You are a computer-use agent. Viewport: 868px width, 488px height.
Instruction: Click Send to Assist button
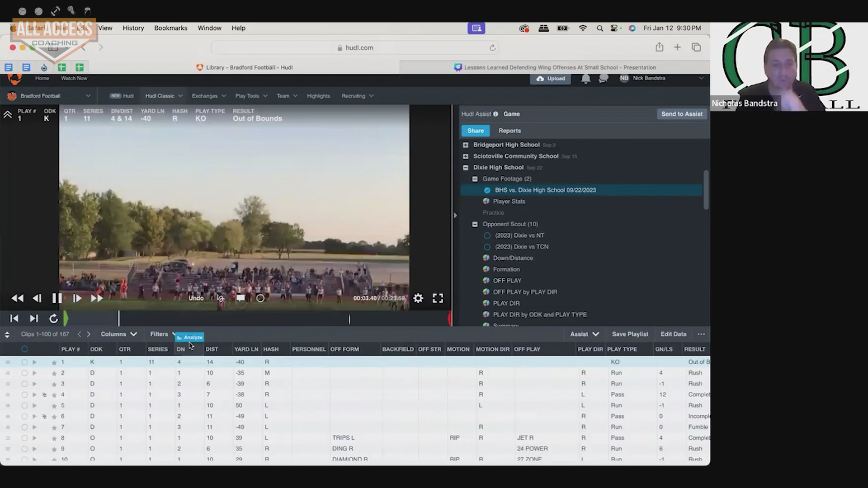[x=681, y=114]
